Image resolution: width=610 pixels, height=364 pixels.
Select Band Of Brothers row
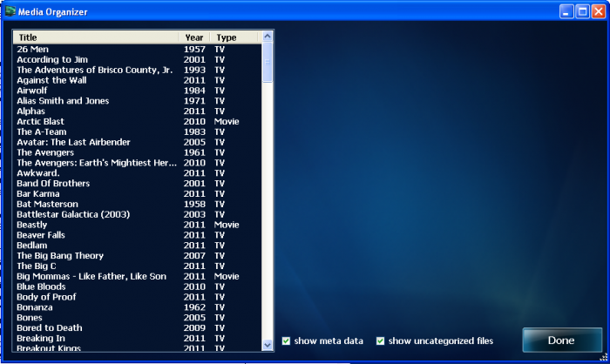pos(138,184)
